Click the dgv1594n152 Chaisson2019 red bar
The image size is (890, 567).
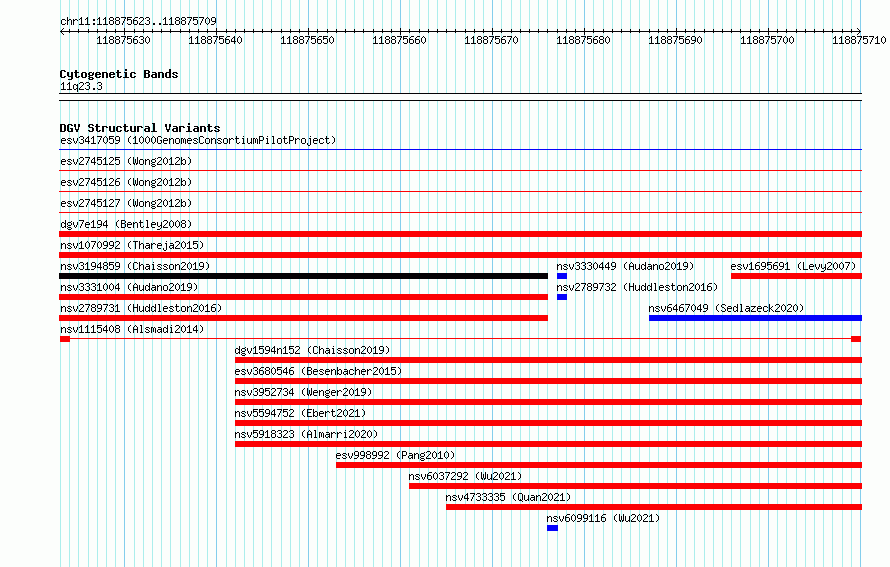coord(548,360)
